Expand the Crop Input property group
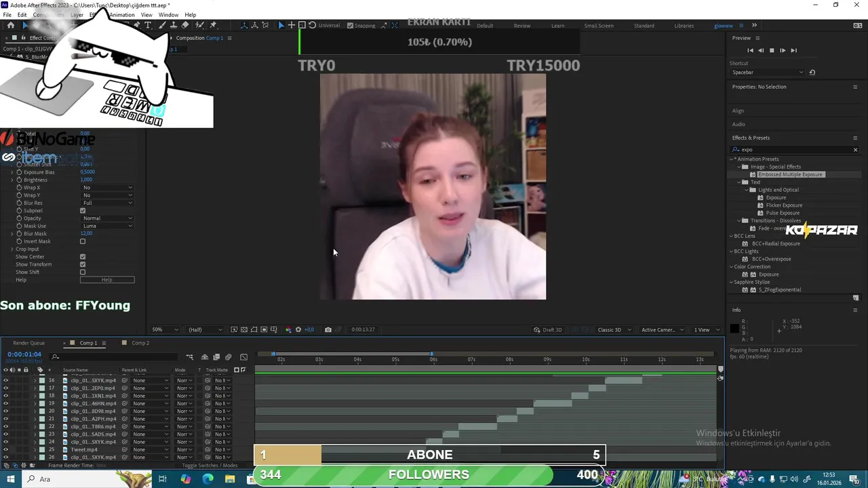 tap(12, 249)
